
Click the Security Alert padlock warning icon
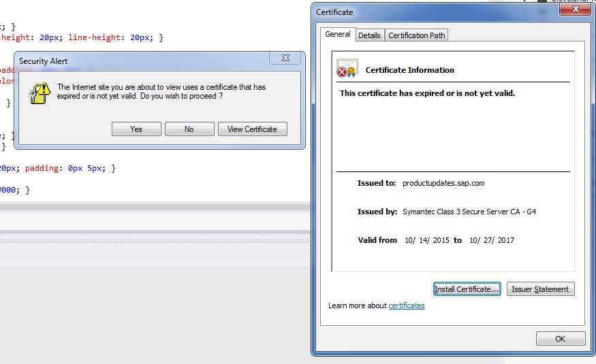(x=40, y=93)
